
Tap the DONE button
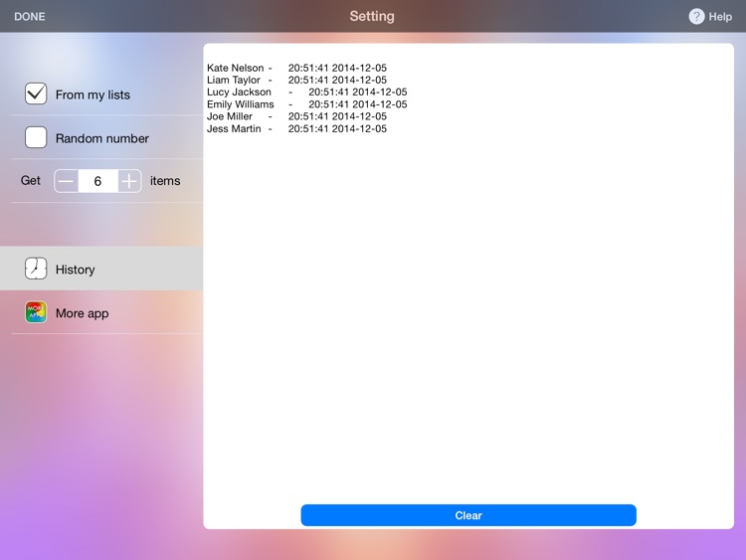pos(30,17)
